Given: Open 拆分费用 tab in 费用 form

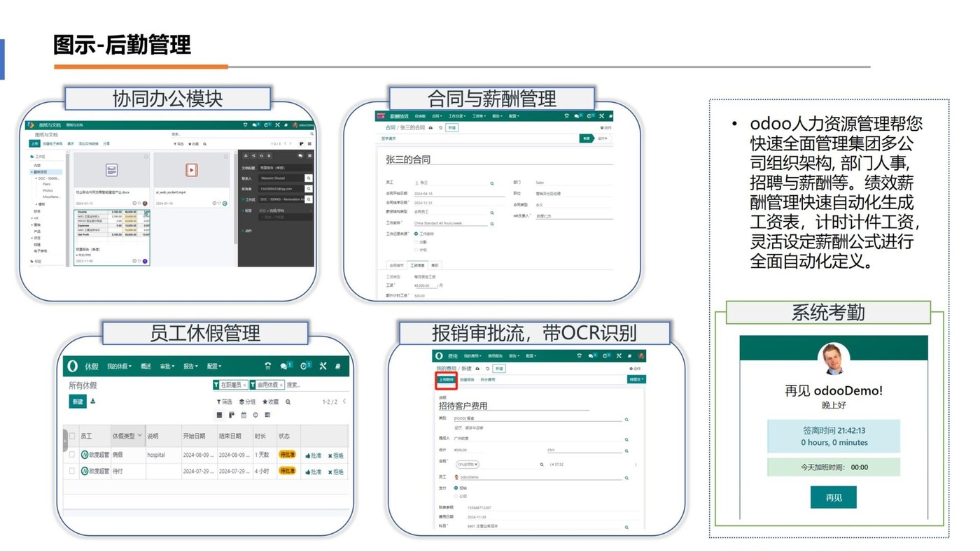Looking at the screenshot, I should 488,379.
